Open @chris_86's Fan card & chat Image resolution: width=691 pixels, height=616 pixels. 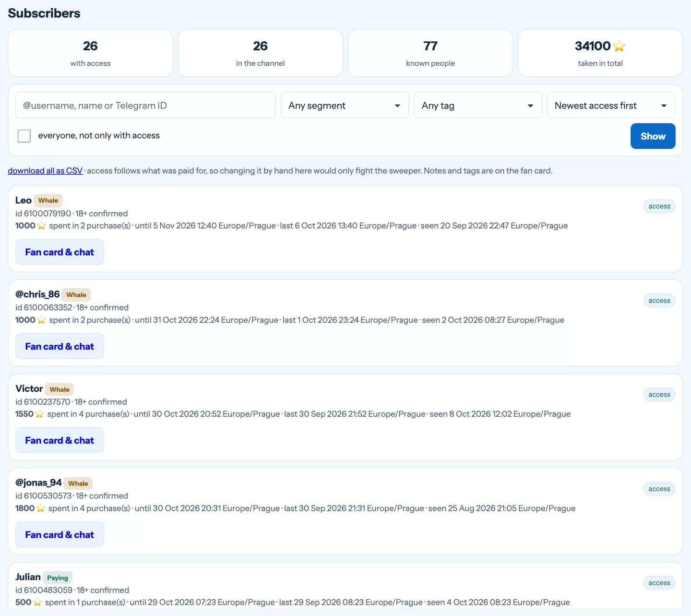pos(60,346)
